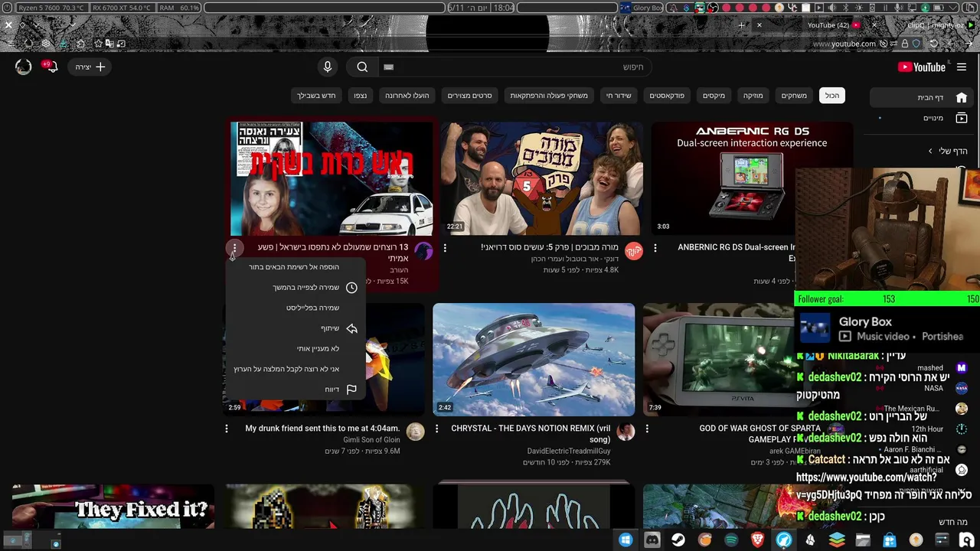Screen dimensions: 980x551
Task: Open Discord from the taskbar
Action: pyautogui.click(x=652, y=540)
